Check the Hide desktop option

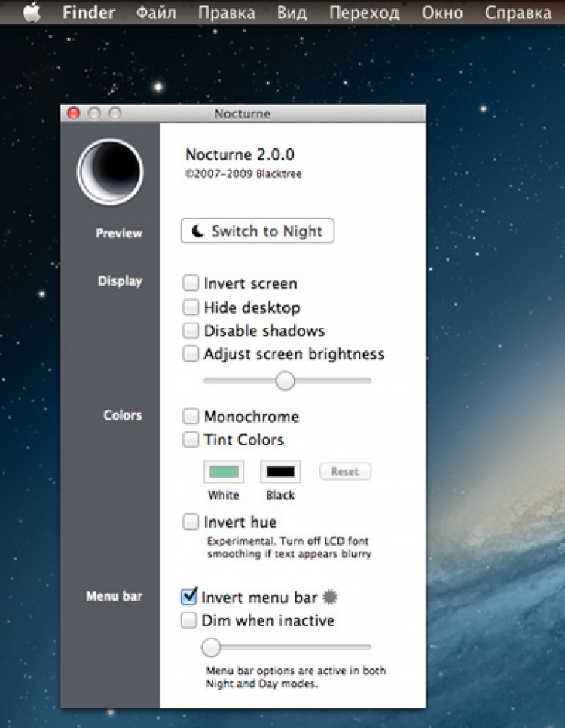(x=191, y=307)
